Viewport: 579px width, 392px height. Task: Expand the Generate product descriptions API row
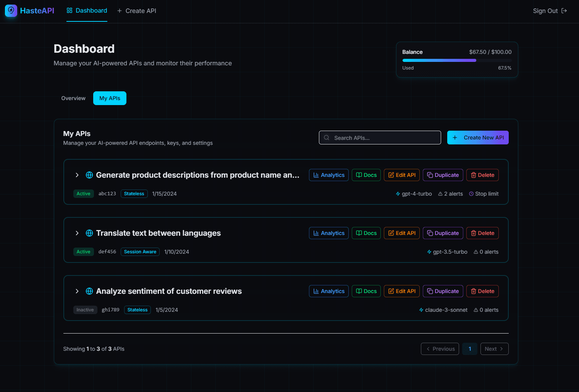[x=77, y=175]
